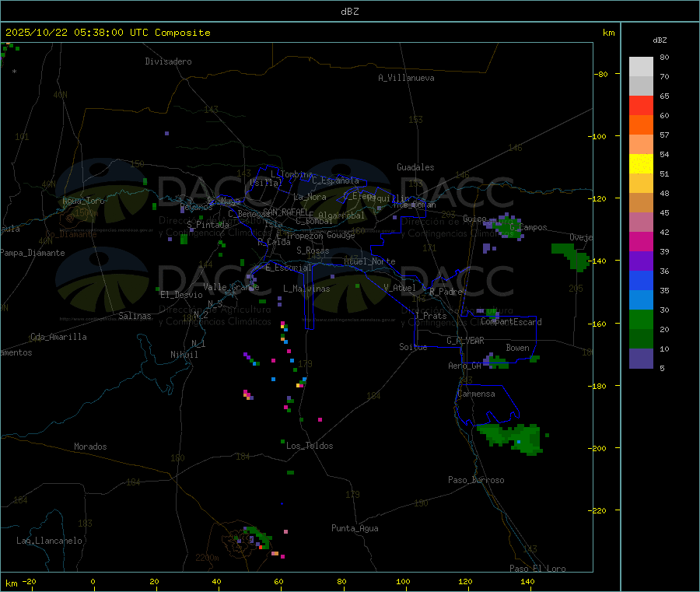Click the Lag.Llancanelo map label

[x=50, y=541]
